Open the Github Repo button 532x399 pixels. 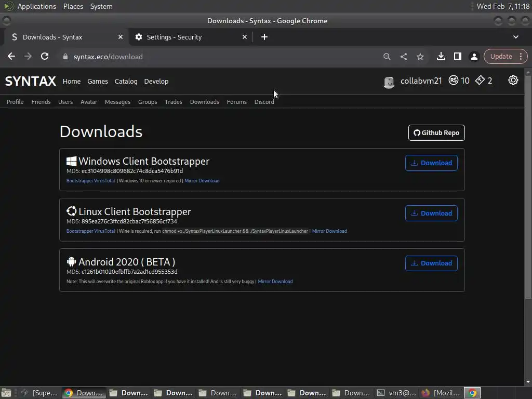(436, 132)
